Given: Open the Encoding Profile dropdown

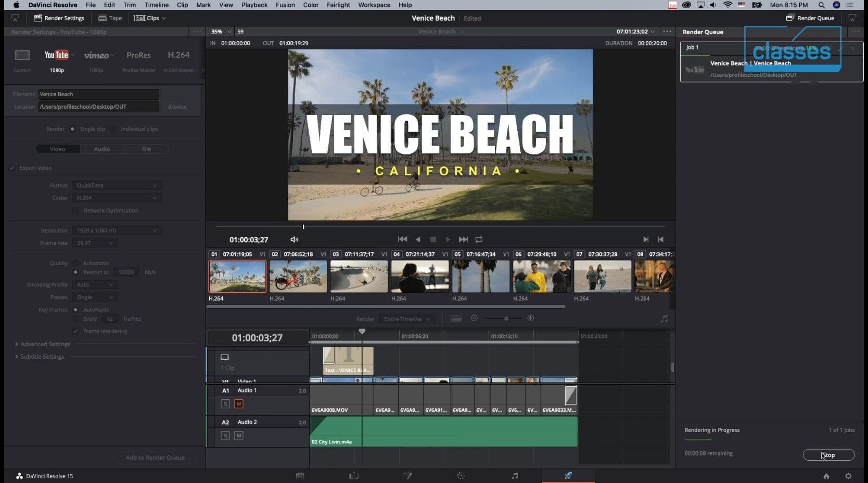Looking at the screenshot, I should tap(95, 285).
